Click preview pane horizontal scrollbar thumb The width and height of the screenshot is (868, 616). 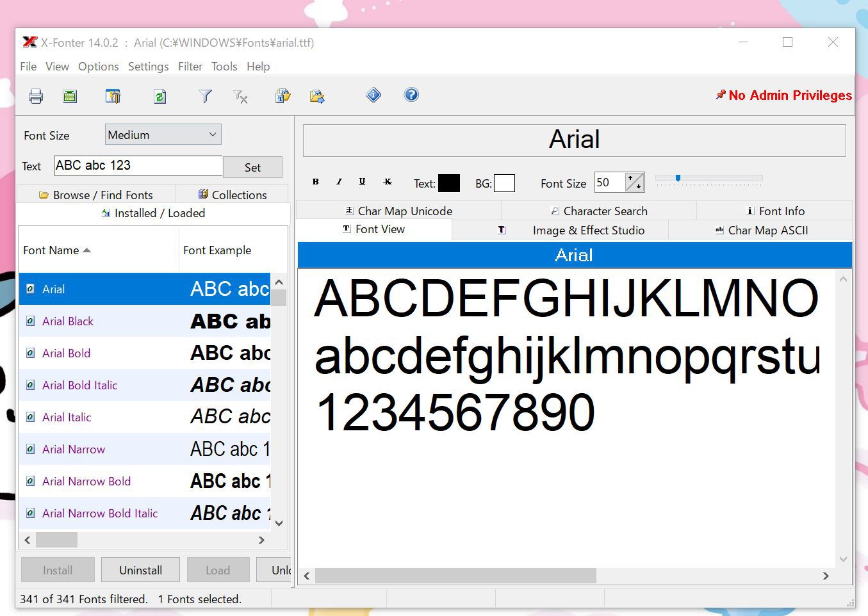coord(455,576)
